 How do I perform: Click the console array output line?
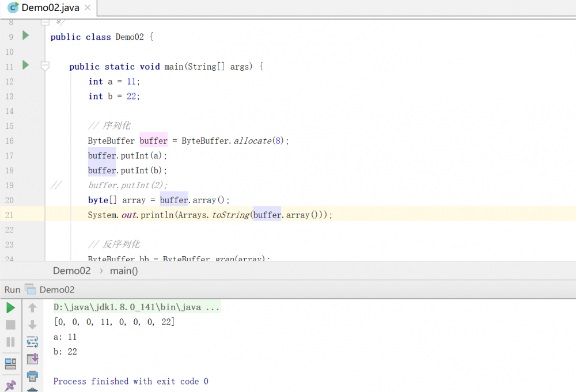[x=114, y=322]
